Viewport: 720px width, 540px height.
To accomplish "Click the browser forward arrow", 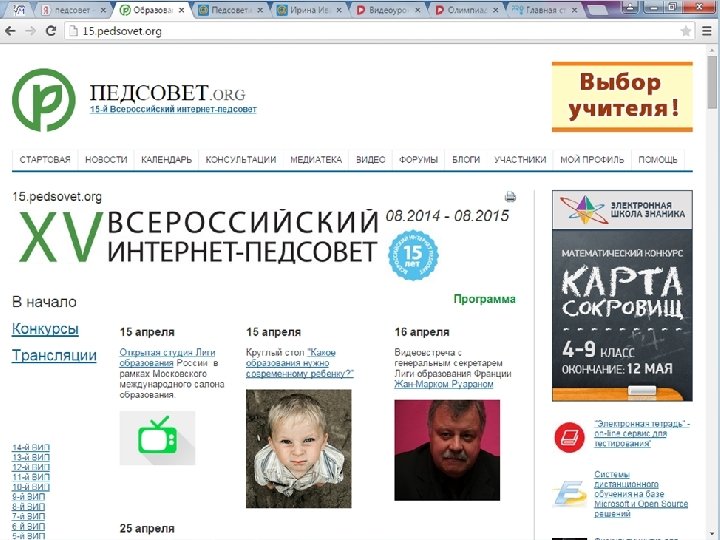I will tap(30, 31).
